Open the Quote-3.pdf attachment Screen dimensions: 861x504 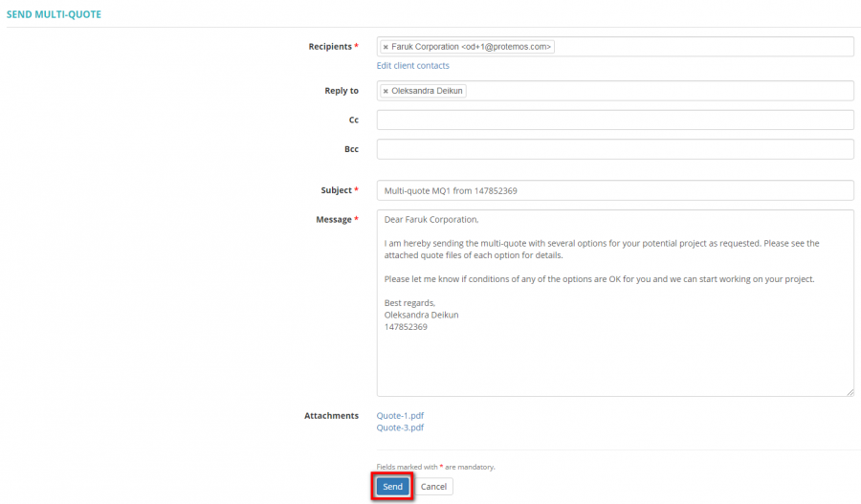pos(400,427)
